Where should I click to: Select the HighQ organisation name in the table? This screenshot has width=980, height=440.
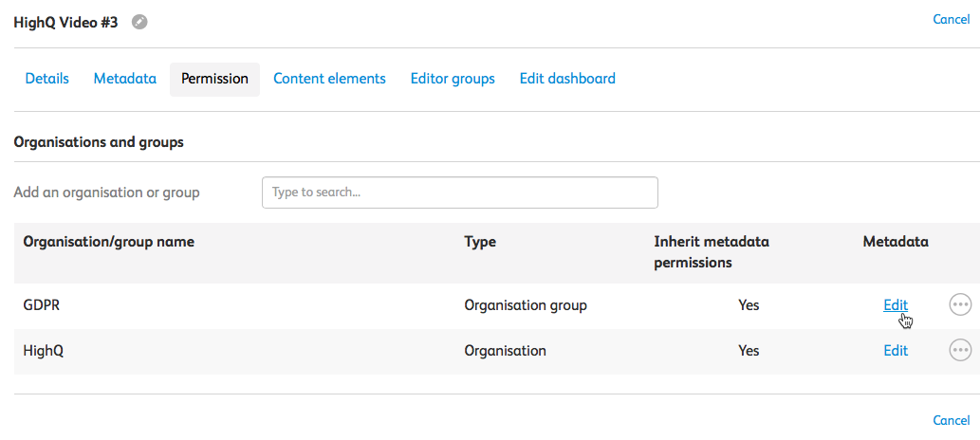click(43, 351)
